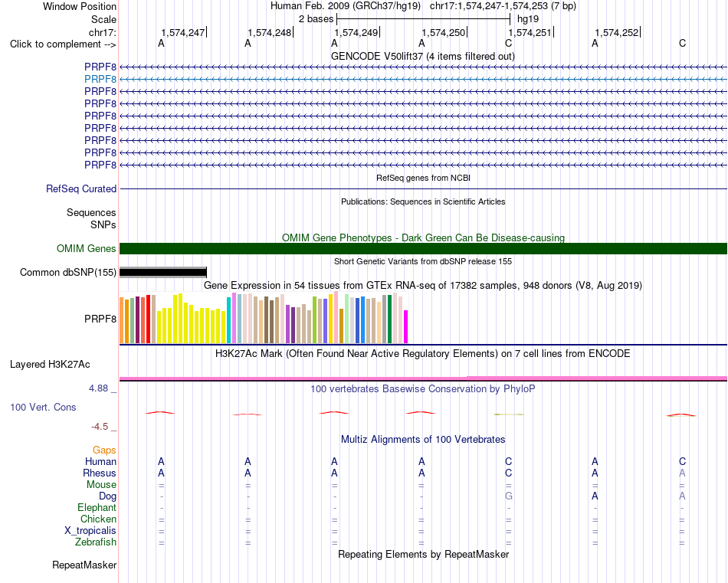The height and width of the screenshot is (583, 728).
Task: Click the SNPs label of Publications track
Action: [103, 224]
